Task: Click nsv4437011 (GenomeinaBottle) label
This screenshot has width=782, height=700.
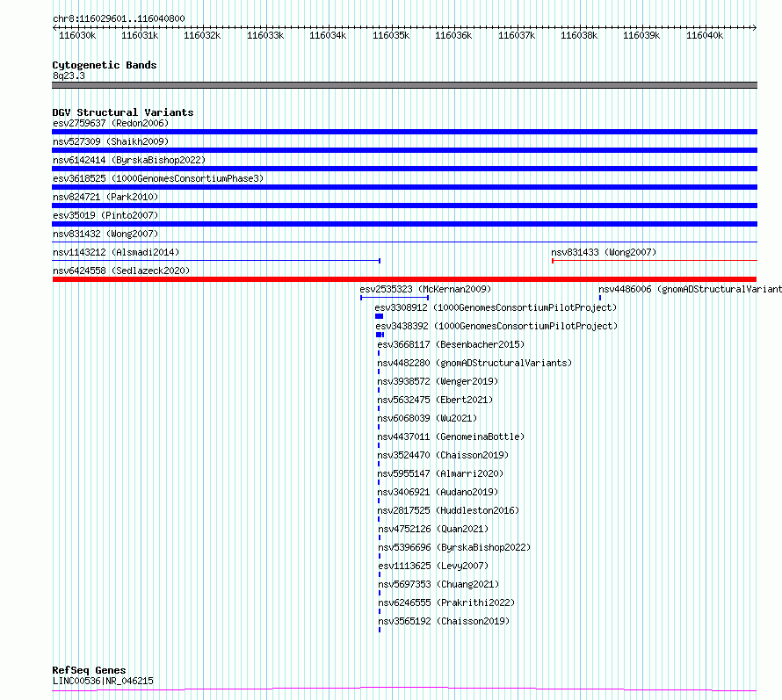Action: pyautogui.click(x=451, y=437)
